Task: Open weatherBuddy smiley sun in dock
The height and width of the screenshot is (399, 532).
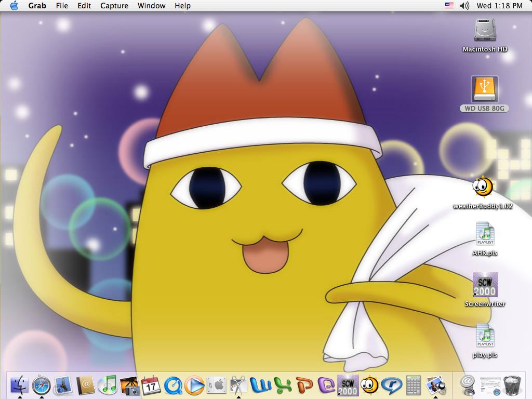Action: coord(369,385)
